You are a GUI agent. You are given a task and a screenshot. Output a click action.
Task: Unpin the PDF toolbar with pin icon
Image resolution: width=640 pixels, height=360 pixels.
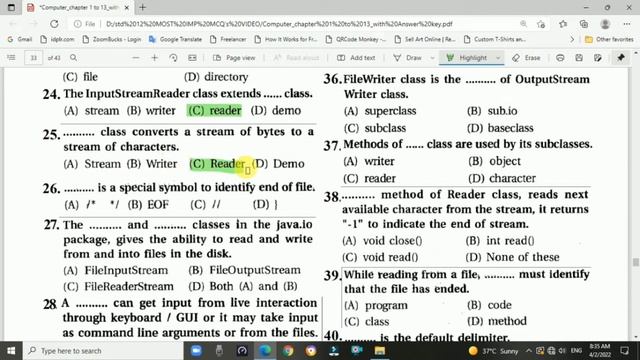621,58
